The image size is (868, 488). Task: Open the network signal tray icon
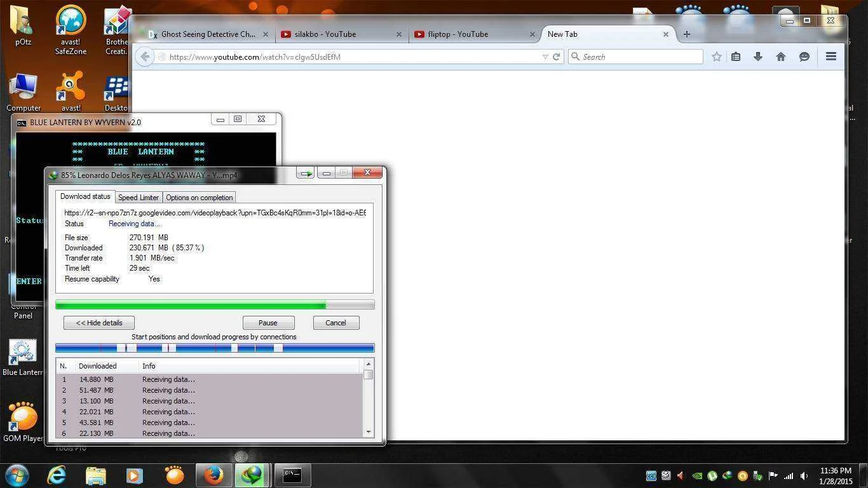789,475
